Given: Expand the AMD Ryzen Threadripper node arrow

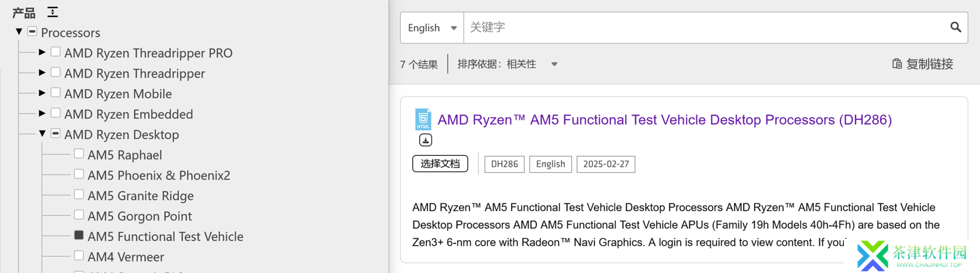Looking at the screenshot, I should click(42, 72).
